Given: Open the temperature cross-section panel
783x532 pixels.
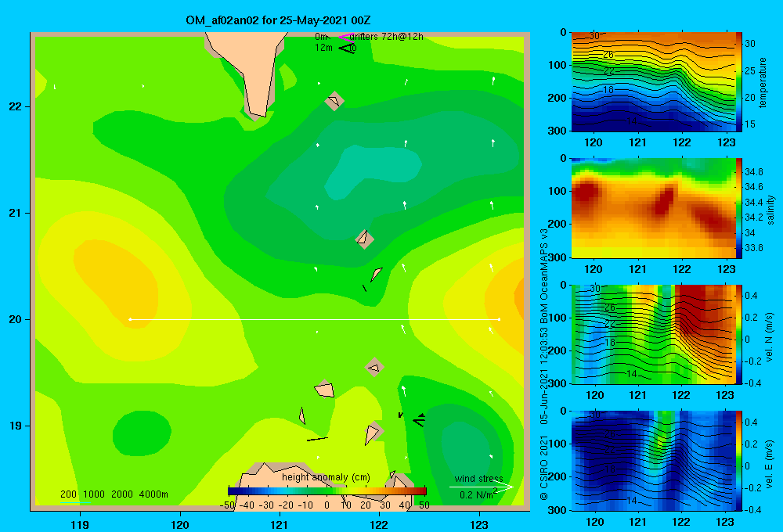Looking at the screenshot, I should coord(653,82).
